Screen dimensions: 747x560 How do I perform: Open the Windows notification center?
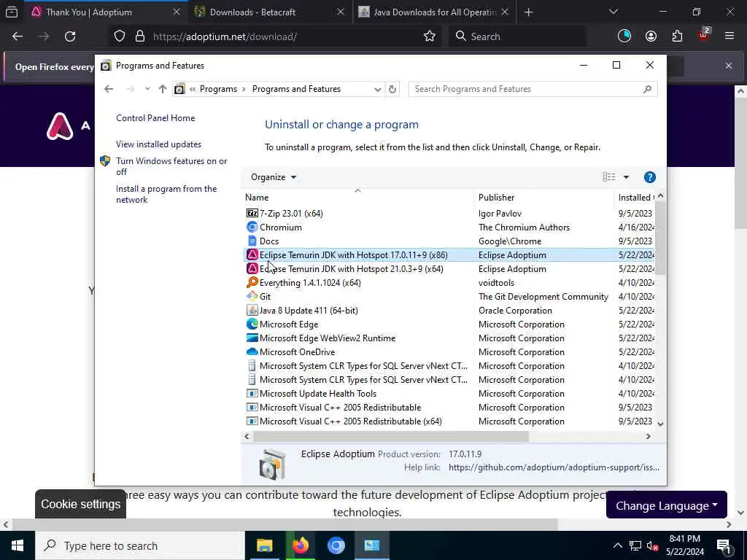pyautogui.click(x=724, y=545)
